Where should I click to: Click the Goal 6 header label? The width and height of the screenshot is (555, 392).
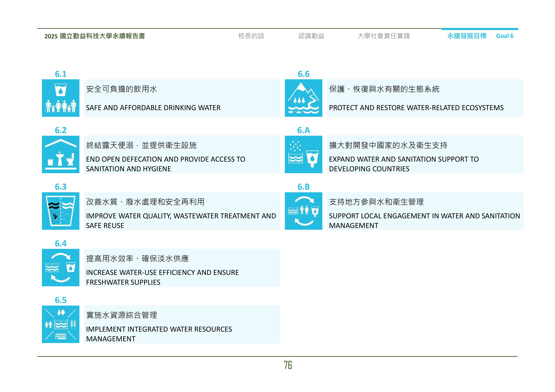(505, 36)
